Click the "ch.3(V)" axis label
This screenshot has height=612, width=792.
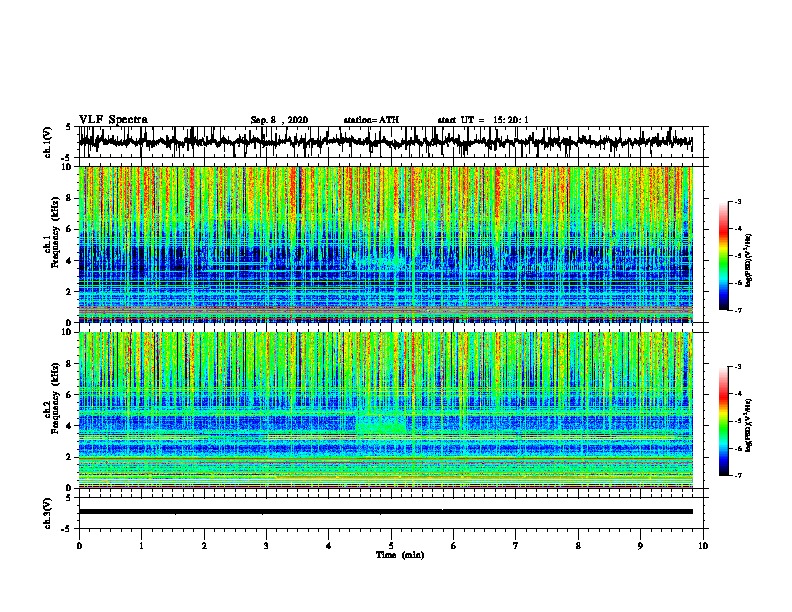coord(48,513)
